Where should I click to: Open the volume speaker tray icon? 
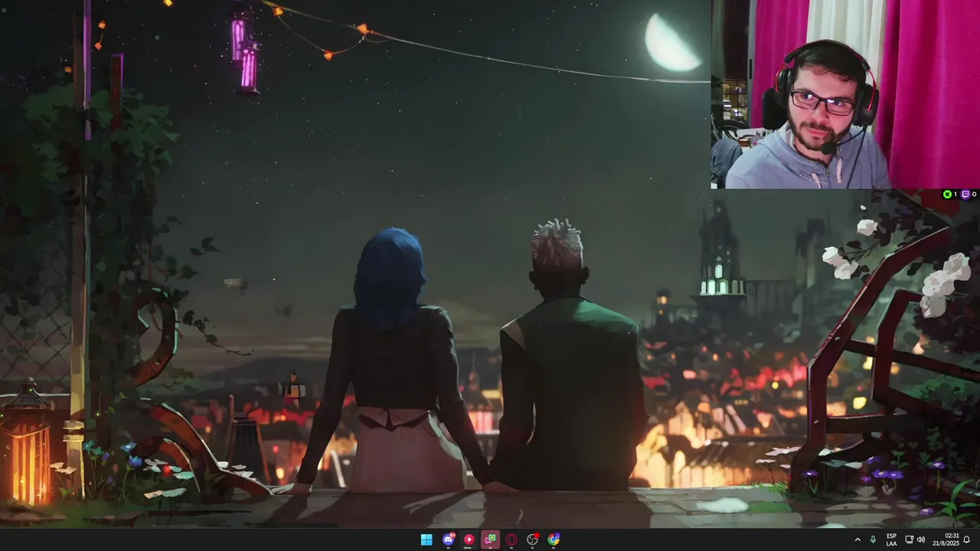pos(920,540)
